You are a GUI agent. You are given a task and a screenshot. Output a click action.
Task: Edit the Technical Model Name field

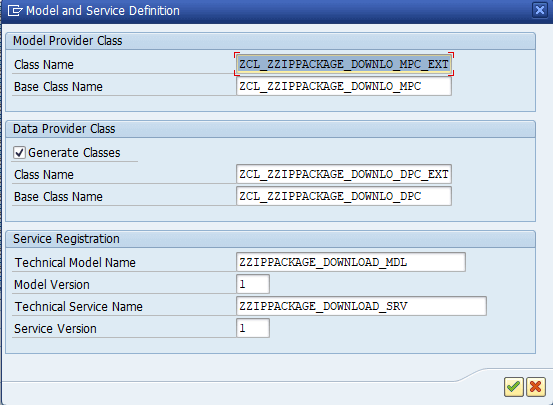351,262
